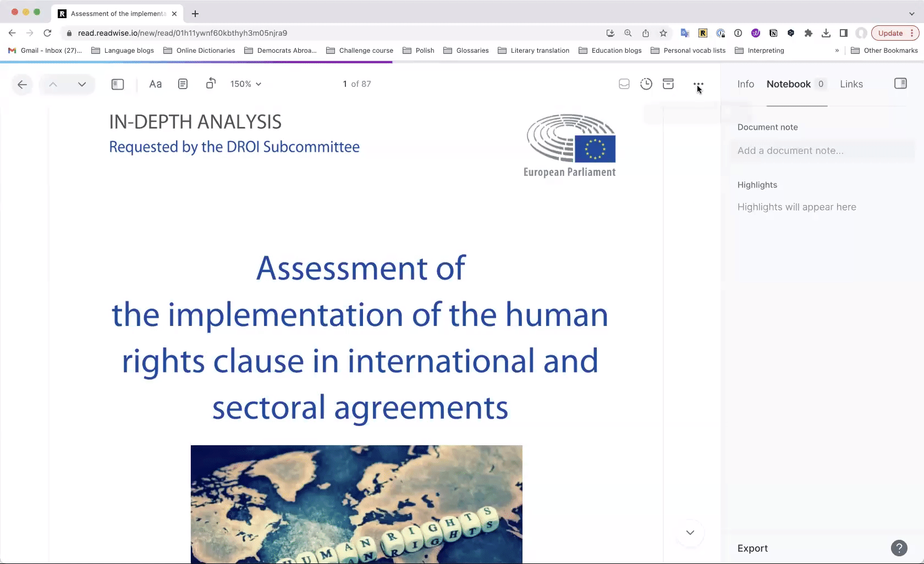Viewport: 924px width, 564px height.
Task: Open Readwise extension icon
Action: [x=703, y=33]
